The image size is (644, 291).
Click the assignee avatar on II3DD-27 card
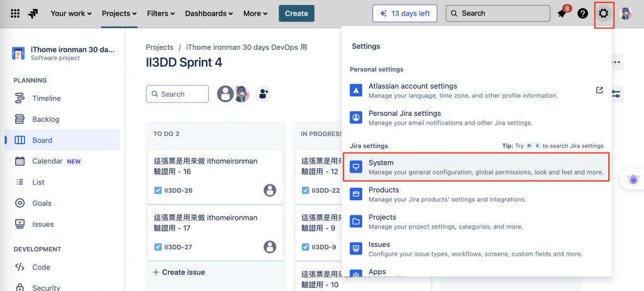(x=270, y=247)
